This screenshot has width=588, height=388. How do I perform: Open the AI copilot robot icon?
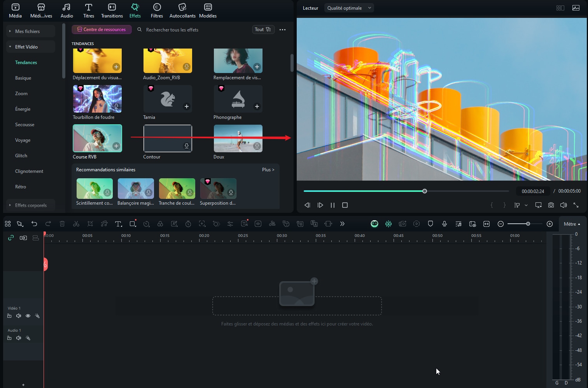pos(374,224)
